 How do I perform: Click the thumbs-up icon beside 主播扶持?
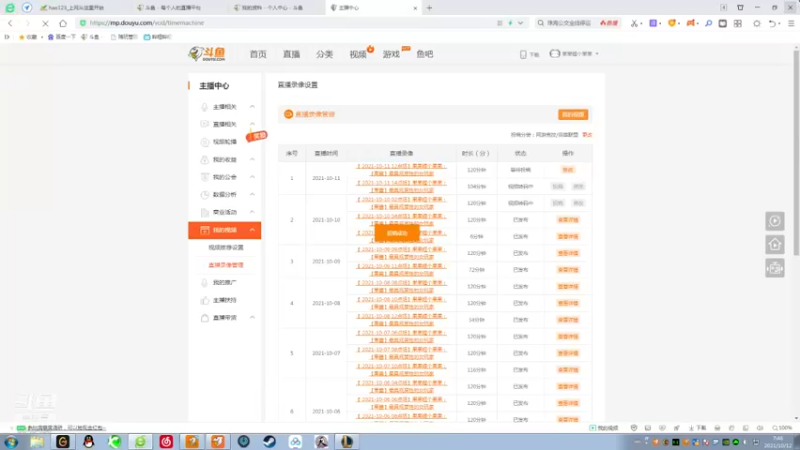coord(205,300)
